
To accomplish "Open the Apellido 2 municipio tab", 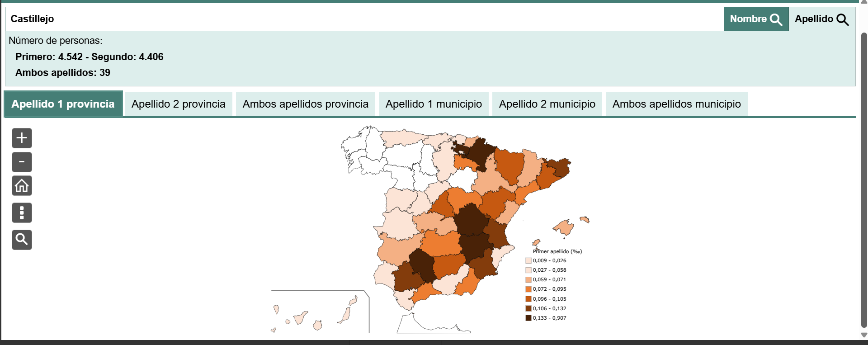I will click(x=547, y=104).
